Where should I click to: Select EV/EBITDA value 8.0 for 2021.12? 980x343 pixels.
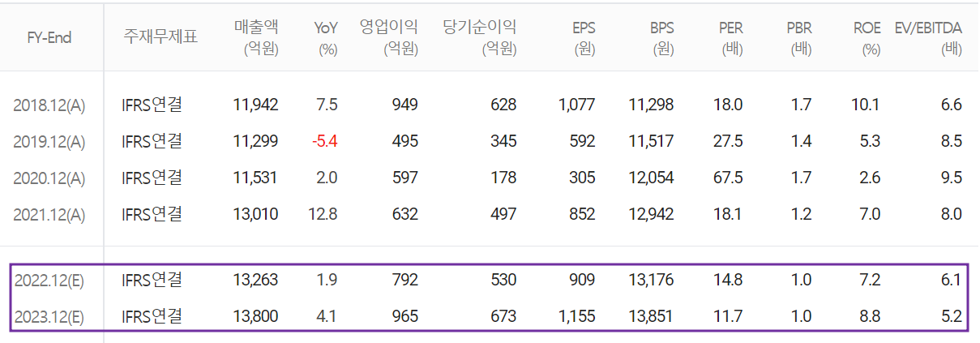click(x=952, y=214)
